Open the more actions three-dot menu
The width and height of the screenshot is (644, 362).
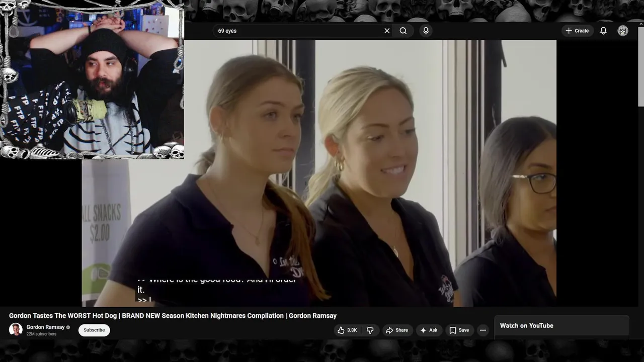[x=483, y=330]
